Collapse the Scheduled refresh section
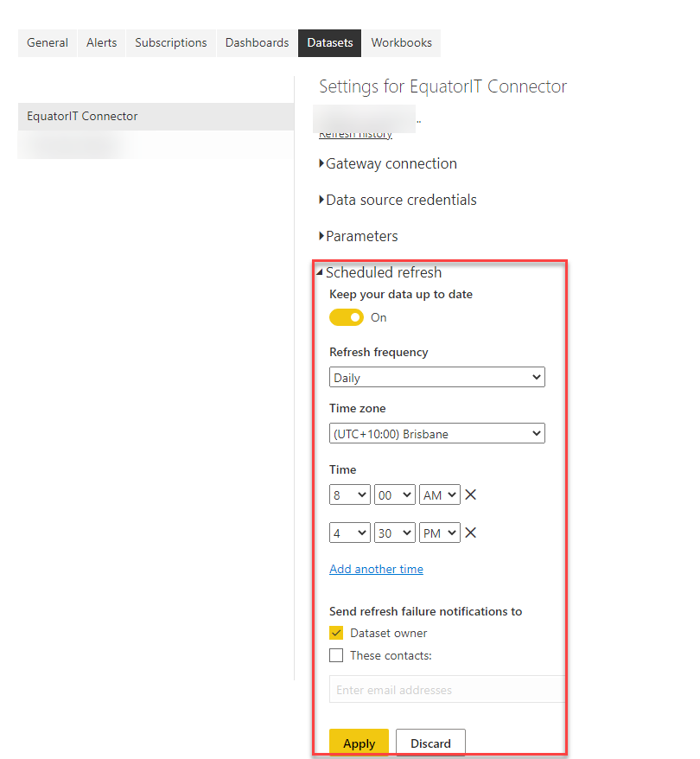This screenshot has width=700, height=759. coord(383,272)
